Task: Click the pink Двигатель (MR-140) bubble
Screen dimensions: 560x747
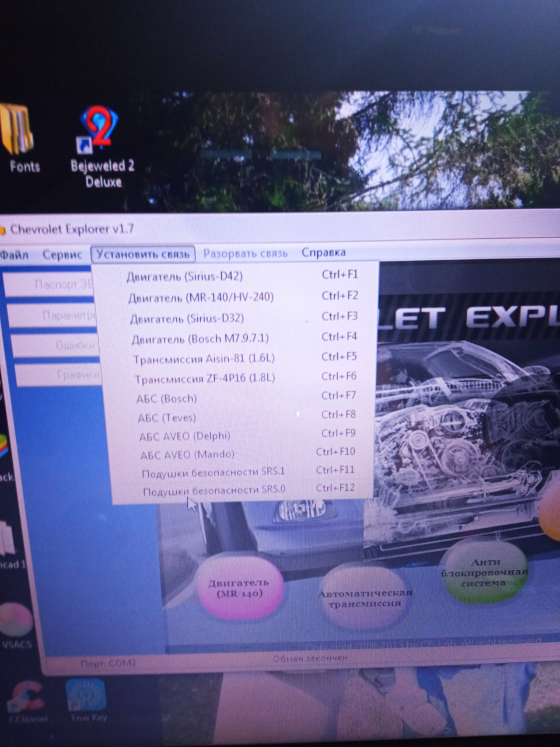Action: click(240, 588)
